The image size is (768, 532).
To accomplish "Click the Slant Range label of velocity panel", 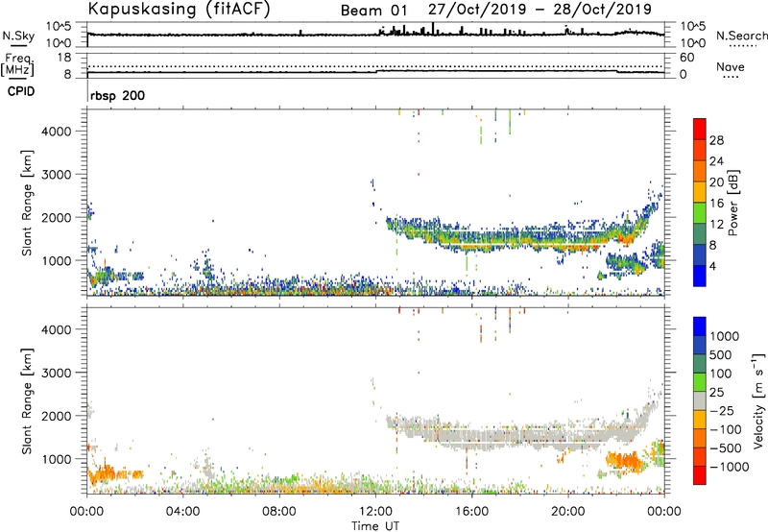I will click(26, 400).
